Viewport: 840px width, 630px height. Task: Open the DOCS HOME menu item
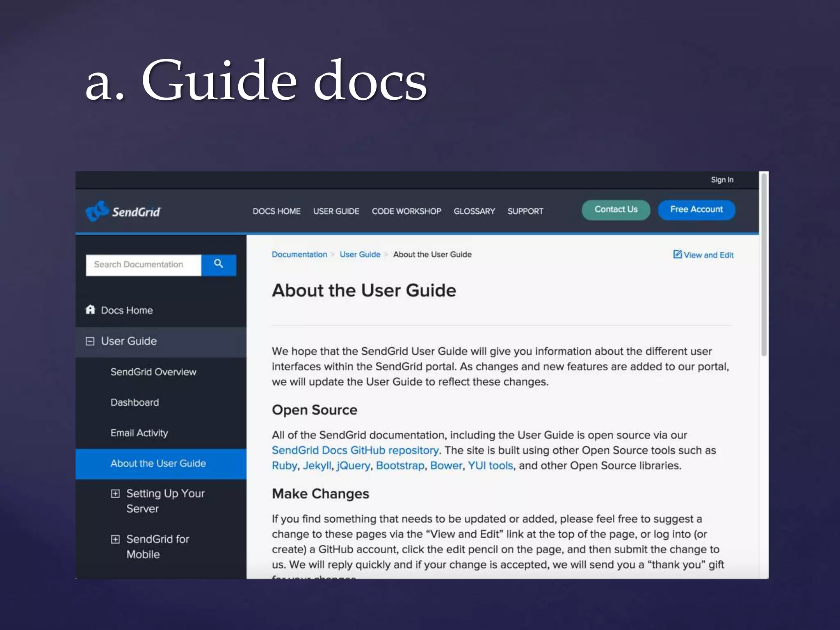pos(276,211)
